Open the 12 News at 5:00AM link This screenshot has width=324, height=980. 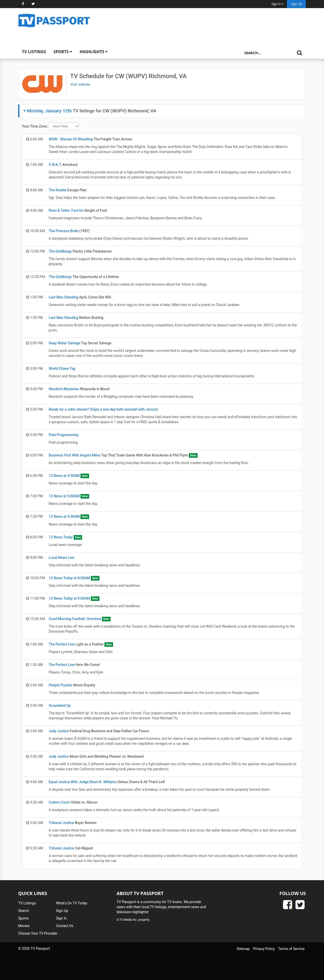click(64, 496)
